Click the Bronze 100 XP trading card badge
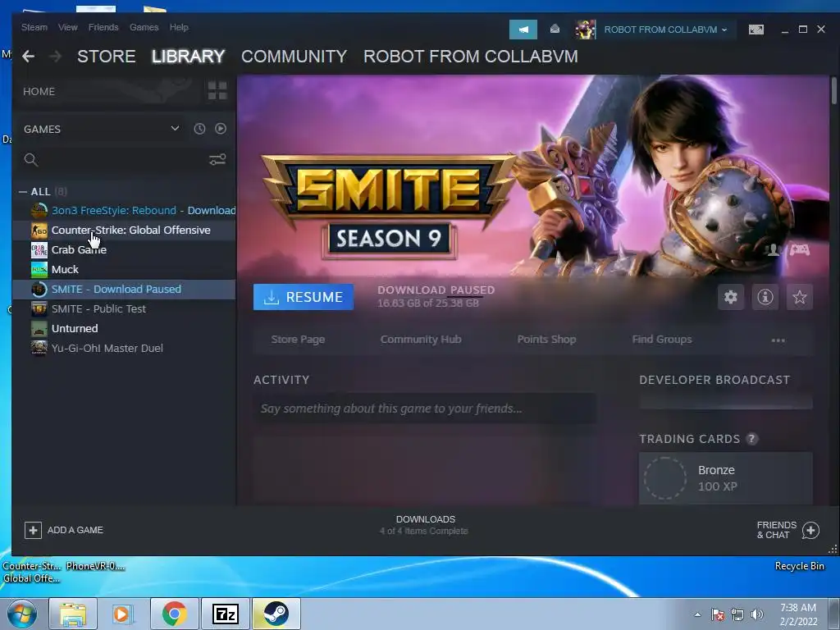Screen dimensions: 840x630 [725, 478]
